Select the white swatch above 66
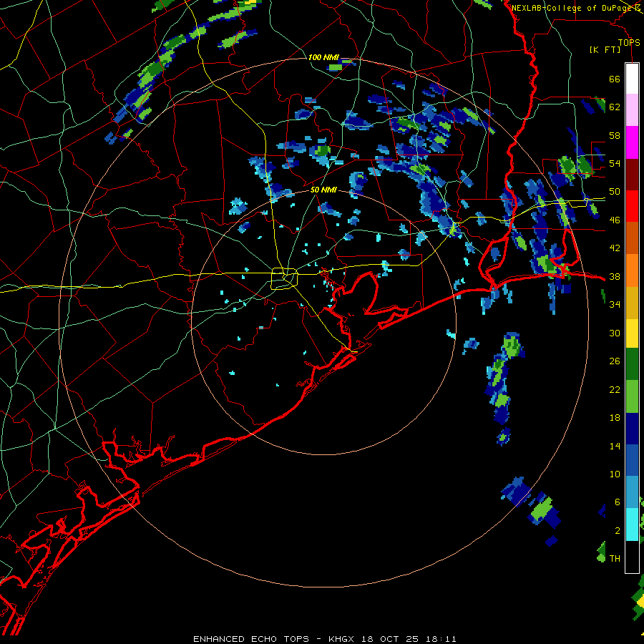 click(632, 79)
